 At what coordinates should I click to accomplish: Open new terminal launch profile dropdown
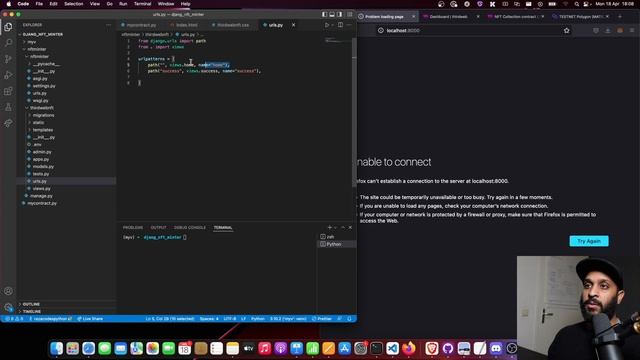point(336,227)
